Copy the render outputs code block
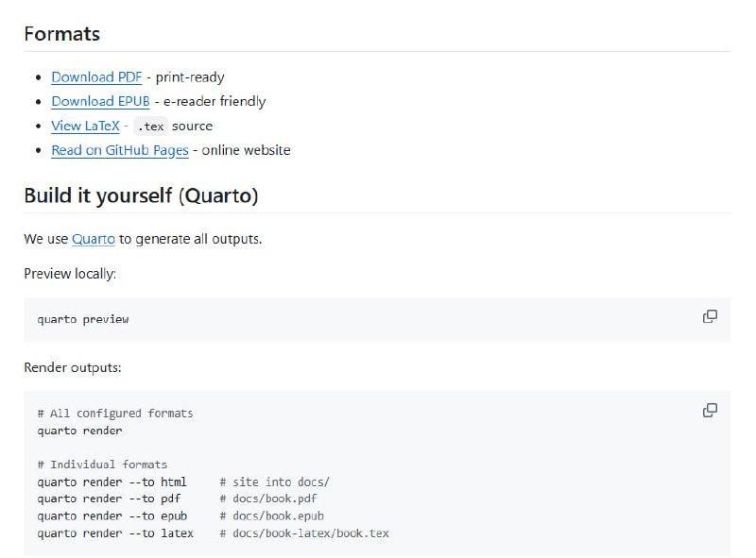This screenshot has width=756, height=558. point(710,411)
